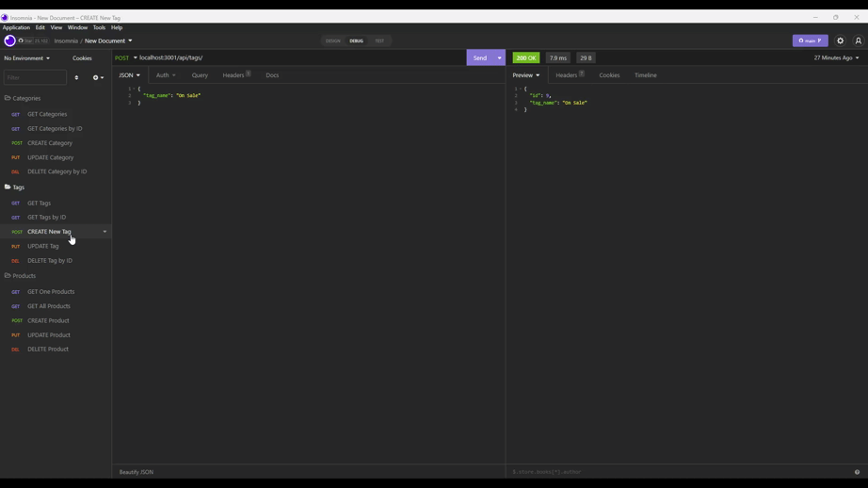Open the Help menu
This screenshot has height=488, width=868.
coord(116,27)
